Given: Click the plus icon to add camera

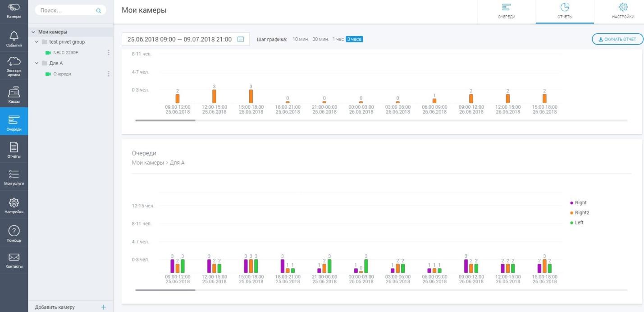Looking at the screenshot, I should point(103,307).
